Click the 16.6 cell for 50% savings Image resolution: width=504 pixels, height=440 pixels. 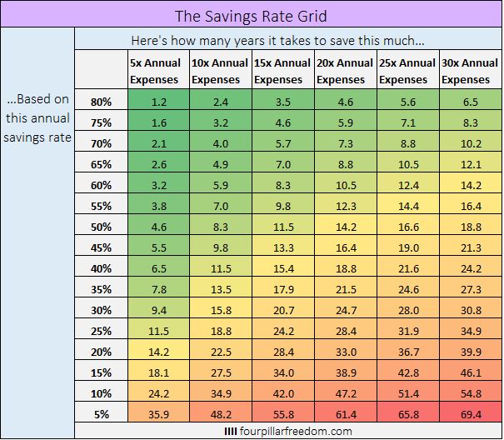point(408,227)
